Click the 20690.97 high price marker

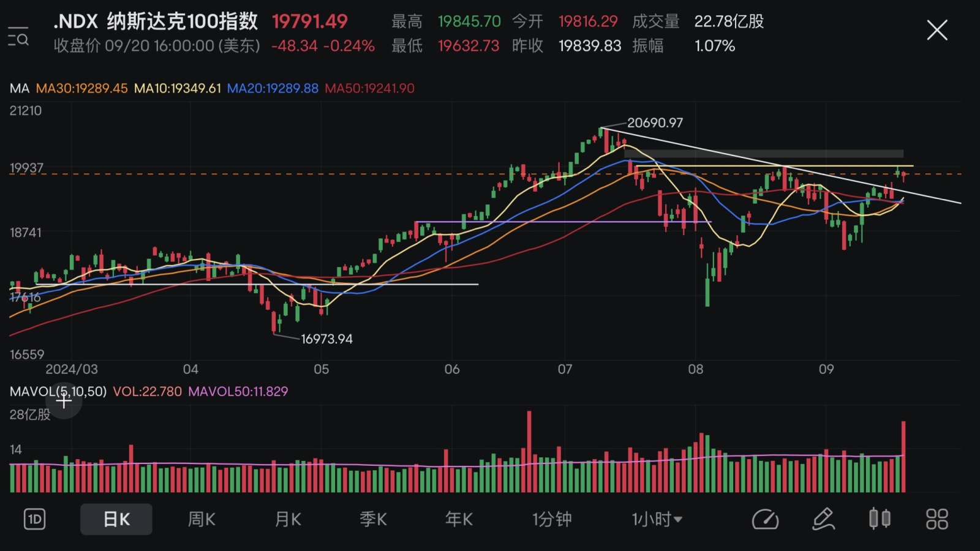(x=655, y=122)
